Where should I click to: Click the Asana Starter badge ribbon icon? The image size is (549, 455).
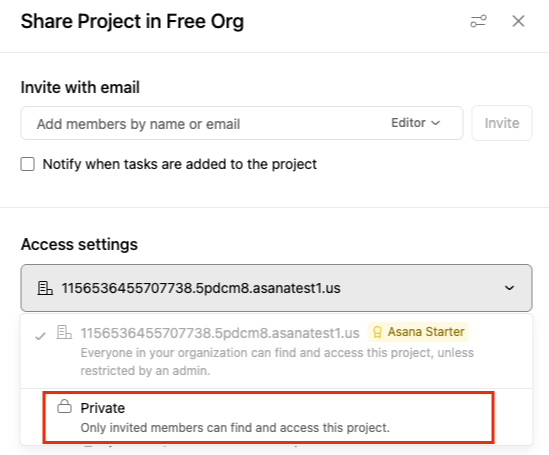tap(377, 332)
